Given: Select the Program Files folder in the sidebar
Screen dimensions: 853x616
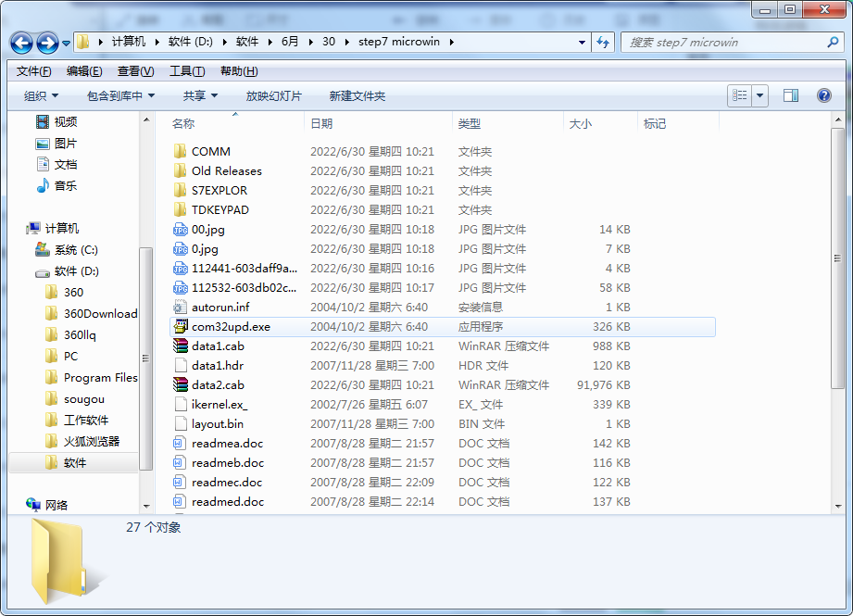Looking at the screenshot, I should click(x=92, y=378).
